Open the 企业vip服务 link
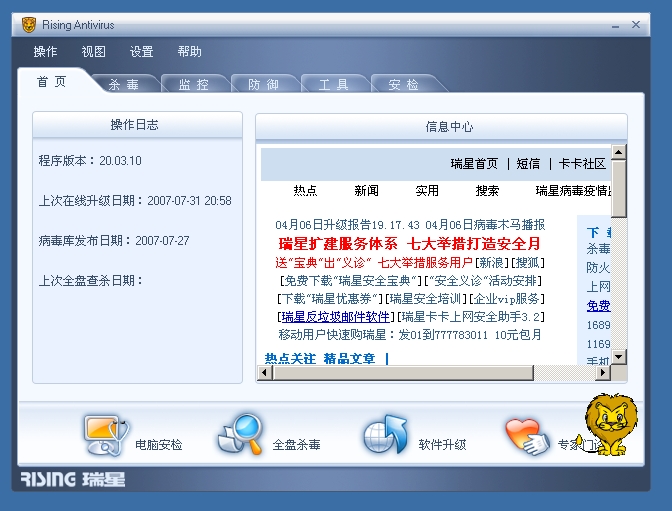This screenshot has height=511, width=672. point(507,299)
